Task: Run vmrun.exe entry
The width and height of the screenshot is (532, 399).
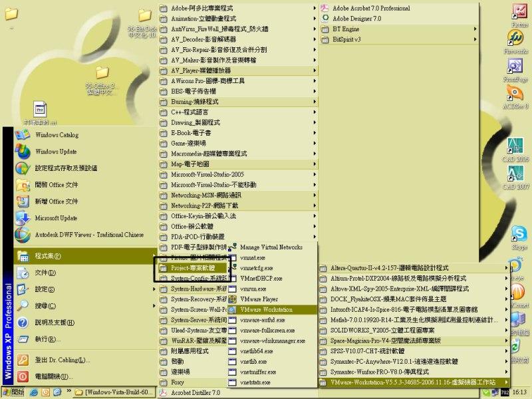Action: (x=272, y=289)
